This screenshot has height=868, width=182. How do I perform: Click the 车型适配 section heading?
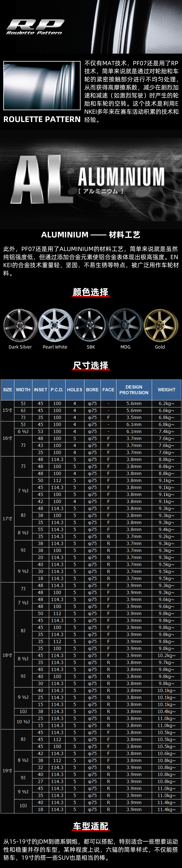[x=91, y=826]
